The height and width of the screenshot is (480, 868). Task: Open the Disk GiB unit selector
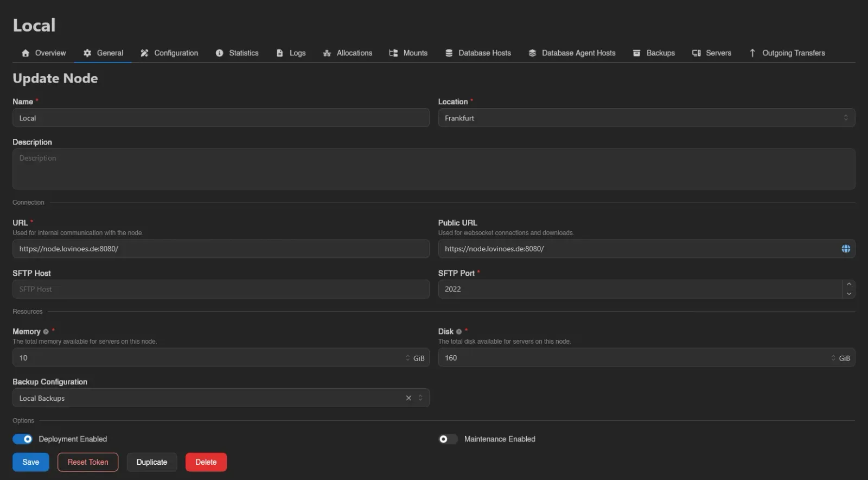click(840, 358)
